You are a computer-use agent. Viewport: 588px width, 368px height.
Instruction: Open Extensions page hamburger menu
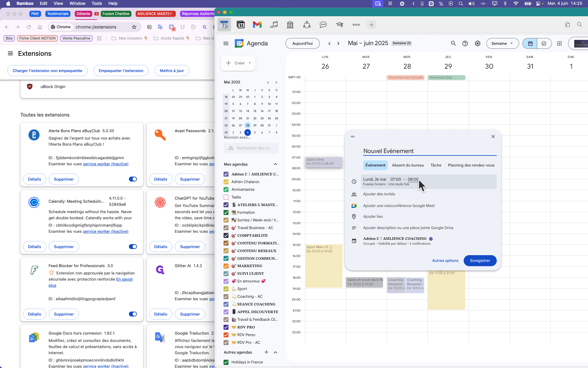pos(10,54)
